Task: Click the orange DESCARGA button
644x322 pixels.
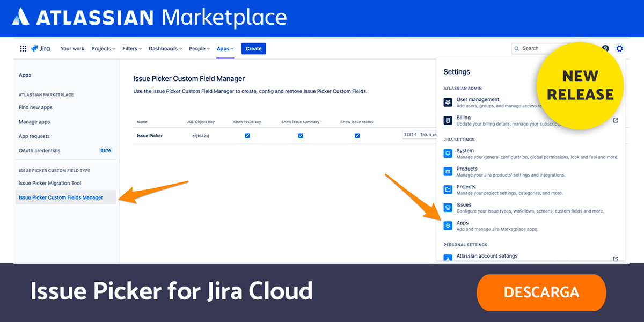Action: click(541, 292)
